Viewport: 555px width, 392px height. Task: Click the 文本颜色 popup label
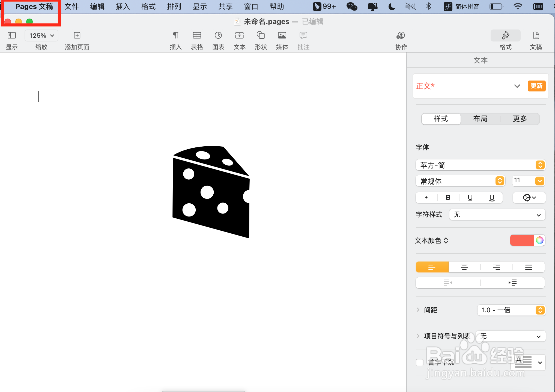pyautogui.click(x=431, y=240)
